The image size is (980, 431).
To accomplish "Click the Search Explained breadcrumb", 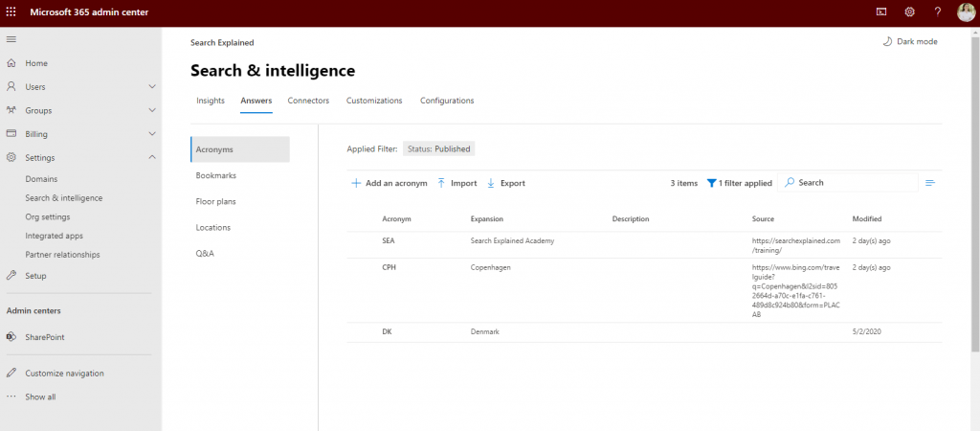I will point(222,42).
